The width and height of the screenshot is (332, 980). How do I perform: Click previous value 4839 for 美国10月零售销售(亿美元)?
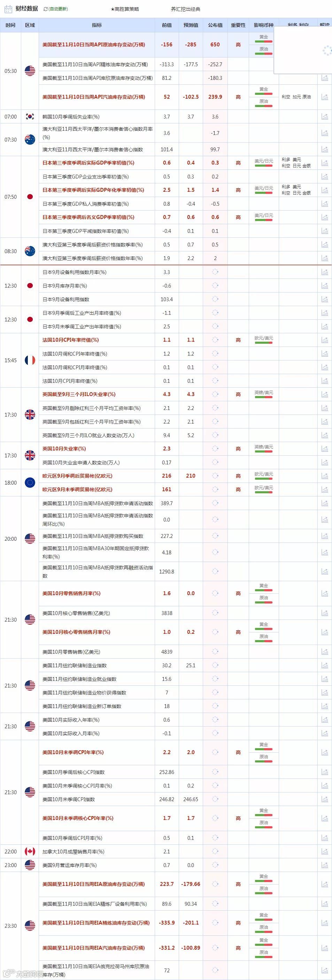click(x=167, y=652)
